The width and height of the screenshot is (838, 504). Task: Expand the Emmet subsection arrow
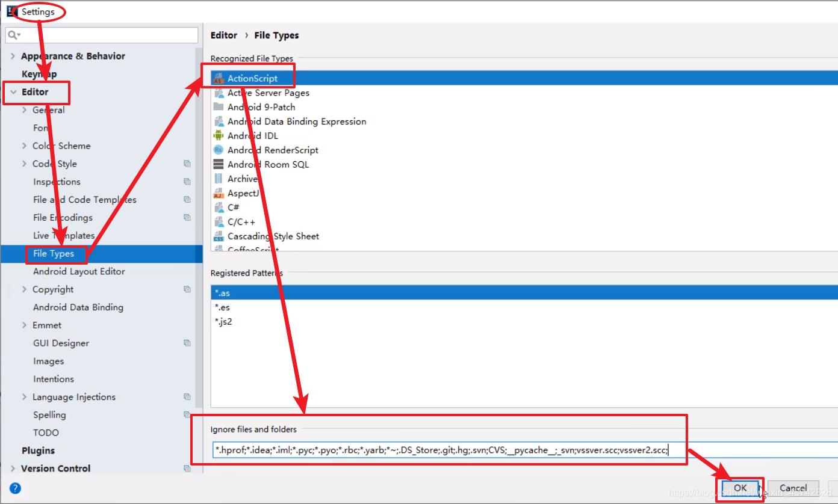pyautogui.click(x=25, y=325)
